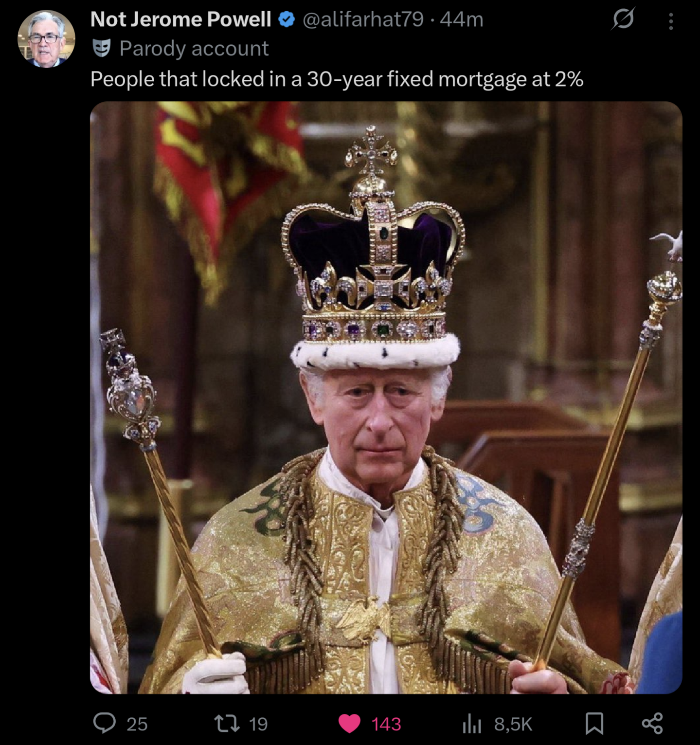The height and width of the screenshot is (745, 700).
Task: Click the 44m timestamp
Action: click(x=462, y=19)
